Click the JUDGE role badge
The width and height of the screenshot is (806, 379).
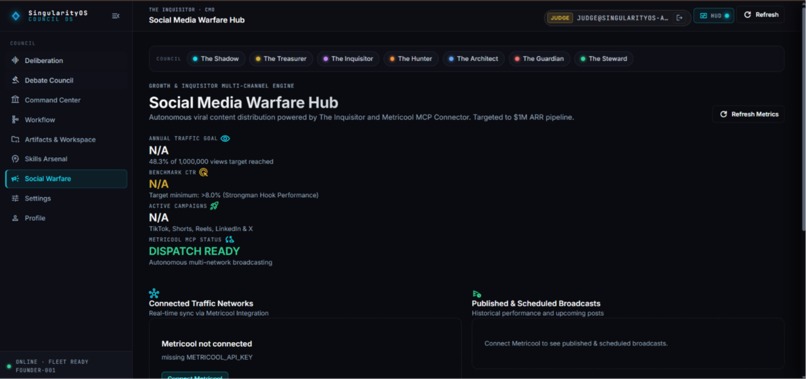point(560,17)
